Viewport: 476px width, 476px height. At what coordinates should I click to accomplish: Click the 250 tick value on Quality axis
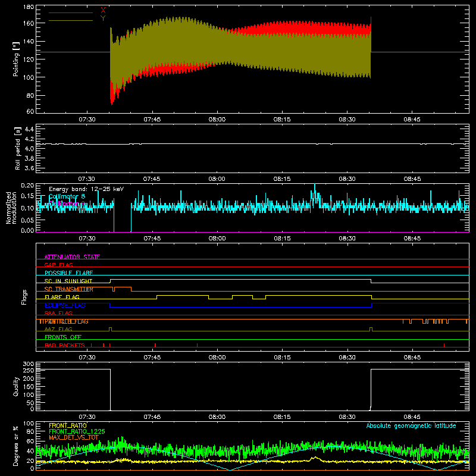pos(29,371)
